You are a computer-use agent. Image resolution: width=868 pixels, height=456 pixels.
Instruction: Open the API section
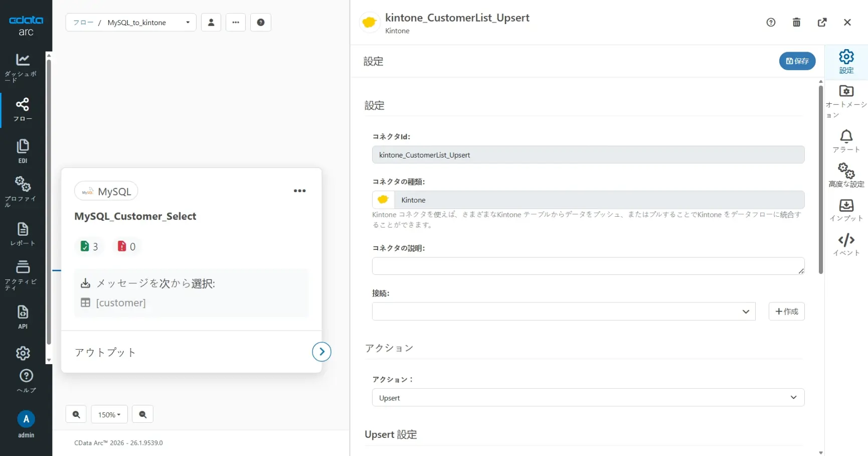(x=23, y=316)
